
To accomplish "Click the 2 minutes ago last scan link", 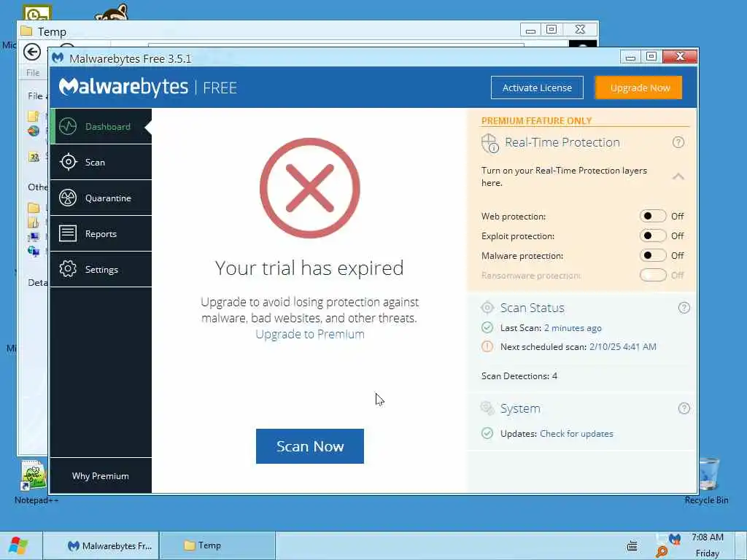I will (x=573, y=328).
